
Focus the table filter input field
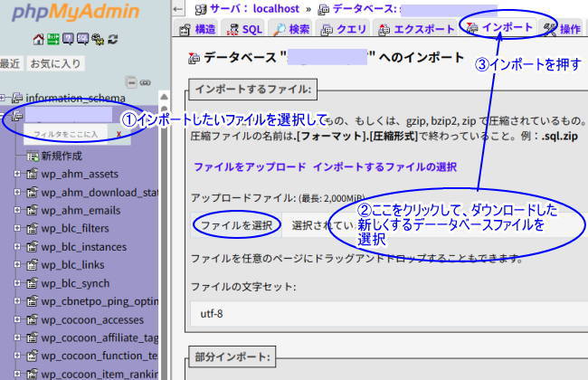pos(66,134)
